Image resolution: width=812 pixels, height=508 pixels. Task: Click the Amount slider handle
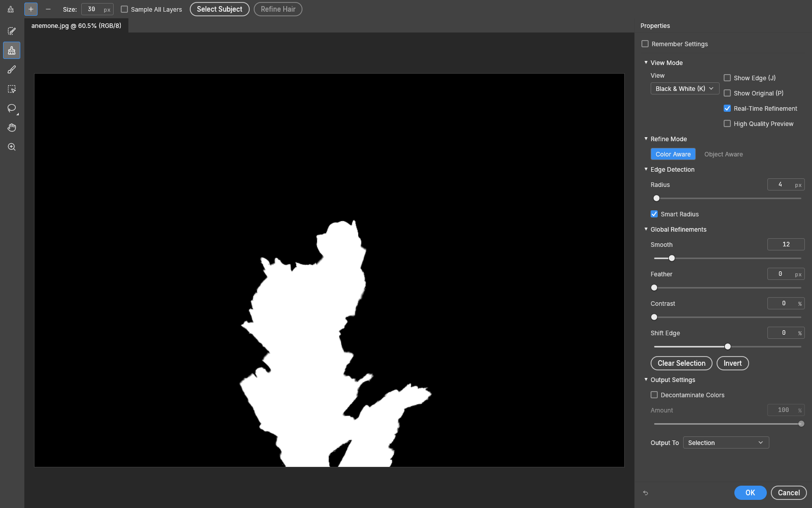pos(801,424)
